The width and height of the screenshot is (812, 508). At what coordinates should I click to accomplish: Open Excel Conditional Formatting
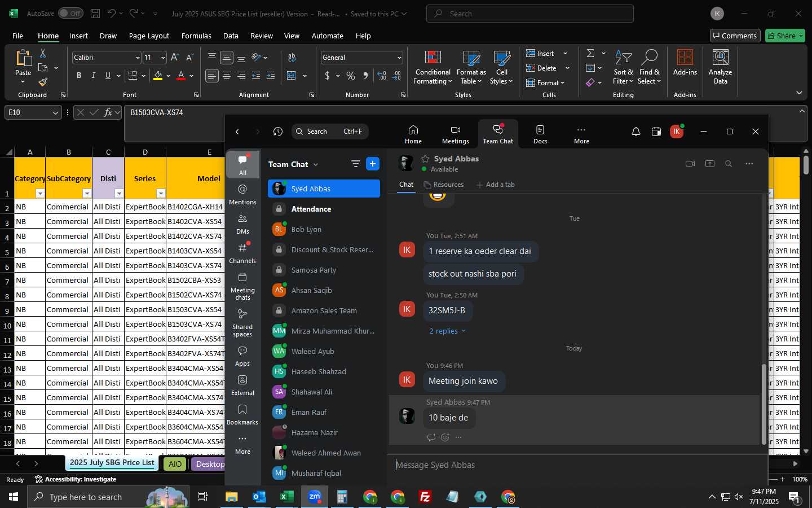pyautogui.click(x=433, y=68)
